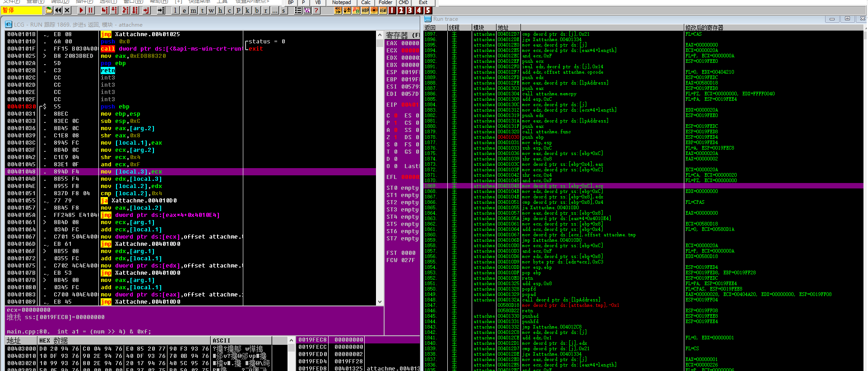Click the close program X icon
The image size is (868, 371).
pos(67,10)
